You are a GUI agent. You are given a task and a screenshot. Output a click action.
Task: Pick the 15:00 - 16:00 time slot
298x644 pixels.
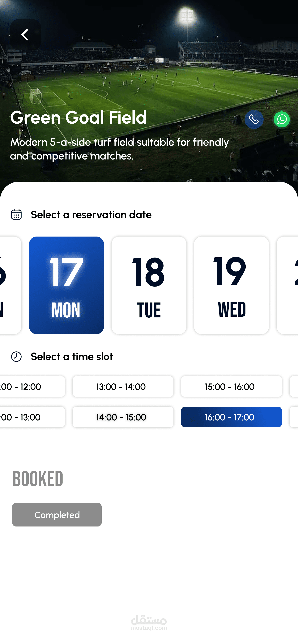[x=231, y=386]
